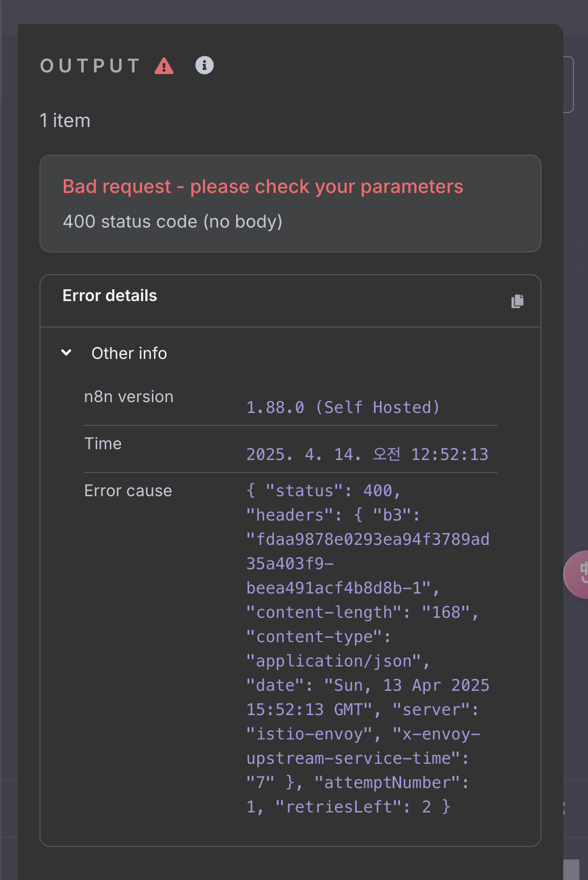Select the 400 status code message
This screenshot has width=588, height=880.
click(x=172, y=222)
